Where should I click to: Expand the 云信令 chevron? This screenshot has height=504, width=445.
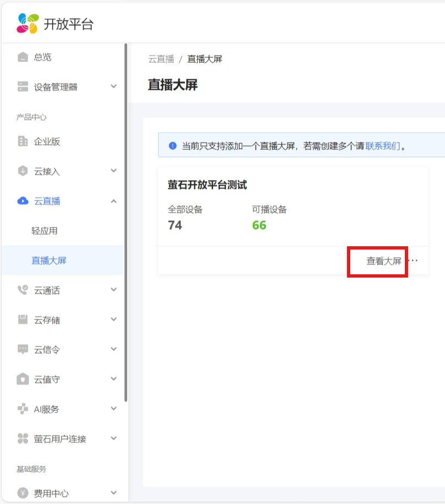point(114,349)
